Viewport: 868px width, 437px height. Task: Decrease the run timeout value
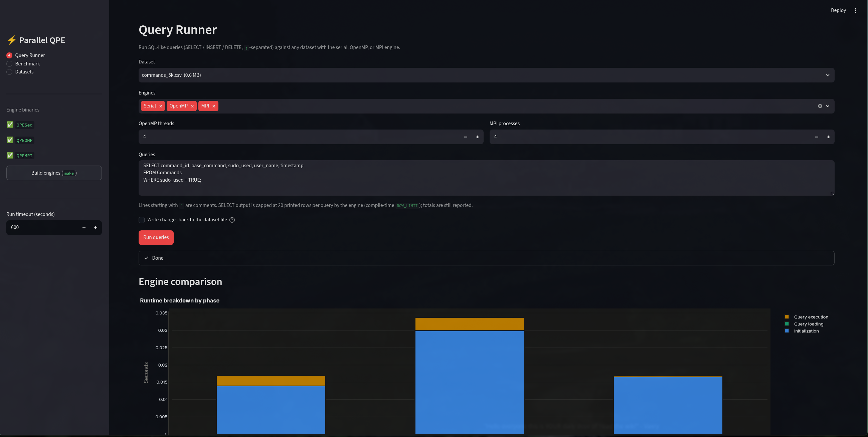(x=84, y=228)
